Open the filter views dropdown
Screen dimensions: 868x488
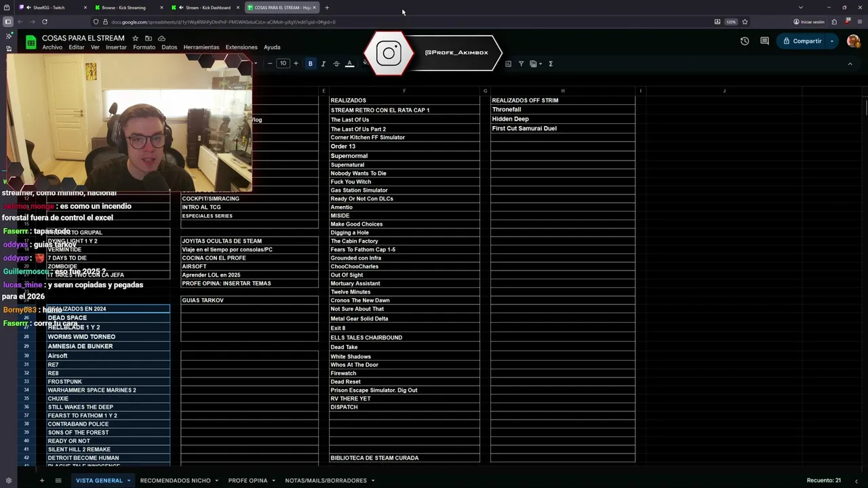[534, 64]
